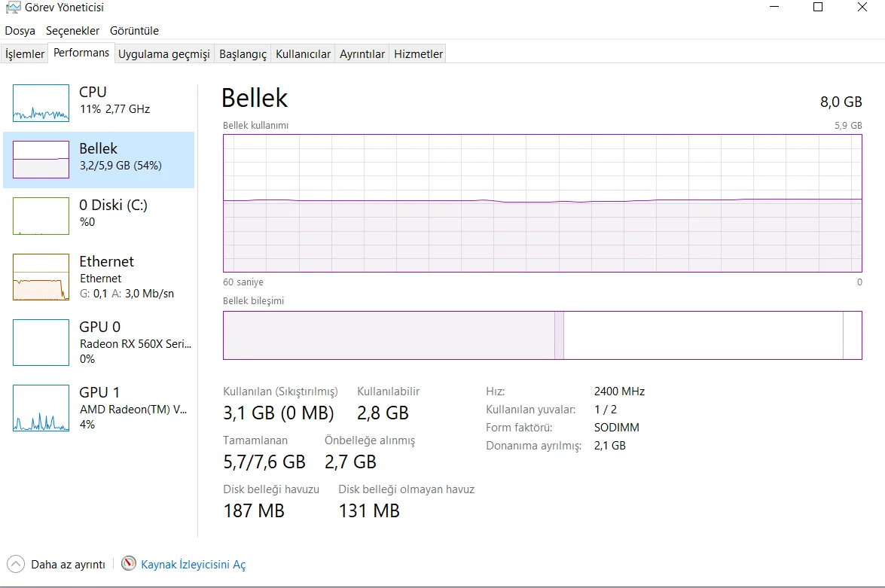The image size is (885, 588).
Task: Collapse view with Daha az ayrıntı arrow
Action: tap(15, 563)
